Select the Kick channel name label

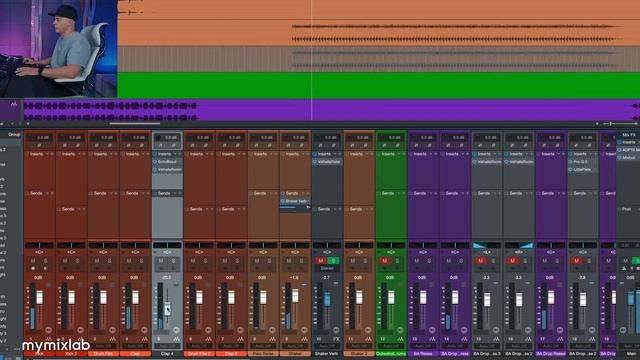40,353
